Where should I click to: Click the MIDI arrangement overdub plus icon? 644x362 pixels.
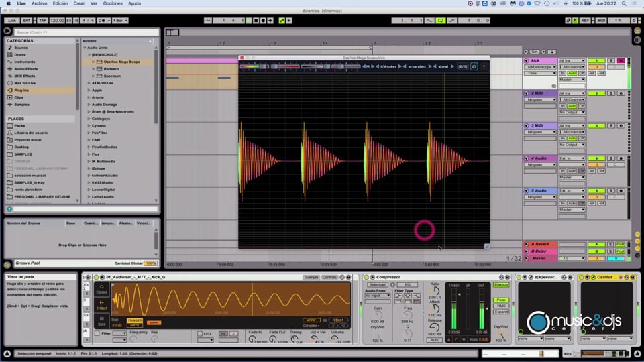coord(270,21)
